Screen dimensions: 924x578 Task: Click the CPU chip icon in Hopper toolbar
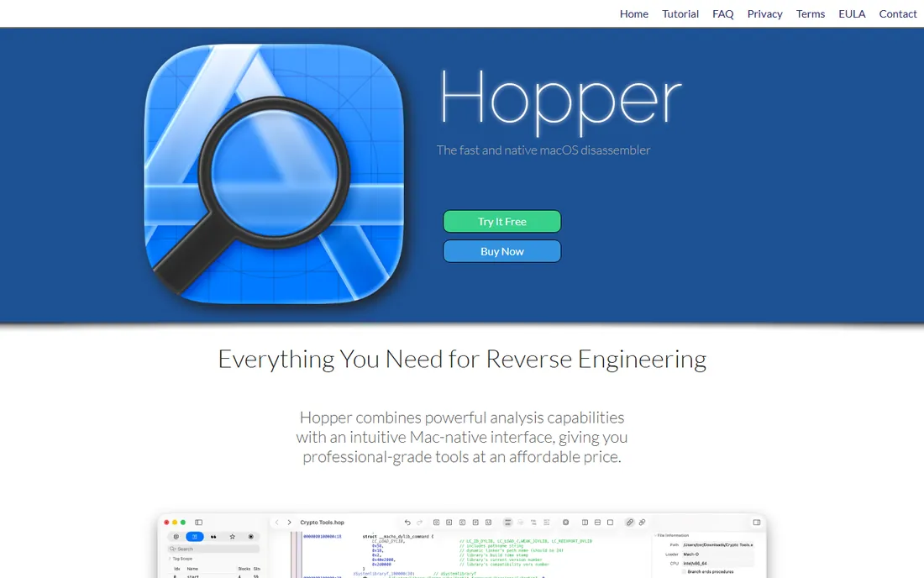coord(565,522)
